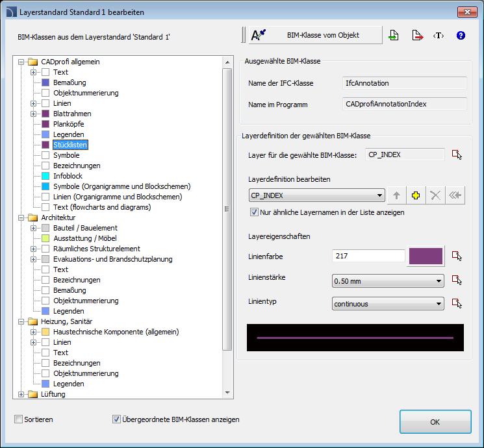The image size is (484, 448).
Task: Click the <T> text variables icon
Action: pos(439,36)
